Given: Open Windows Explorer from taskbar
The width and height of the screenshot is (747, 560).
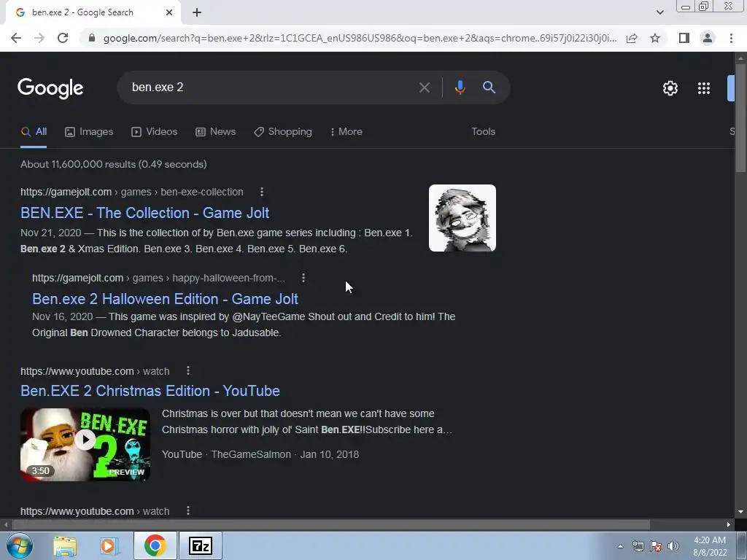Looking at the screenshot, I should (65, 546).
